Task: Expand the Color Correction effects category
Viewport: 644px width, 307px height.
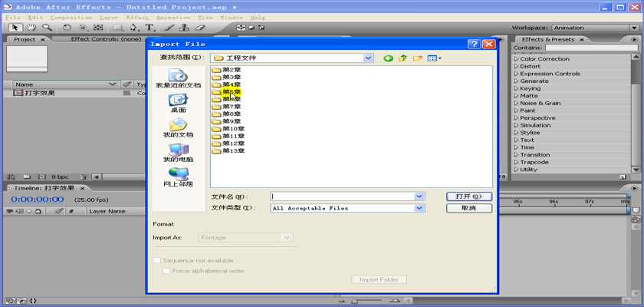Action: (517, 59)
